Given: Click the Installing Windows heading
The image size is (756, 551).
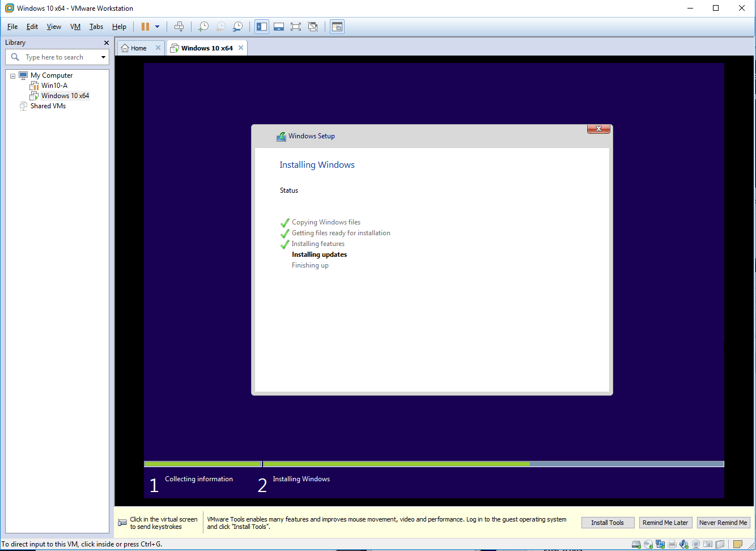Looking at the screenshot, I should pyautogui.click(x=317, y=165).
